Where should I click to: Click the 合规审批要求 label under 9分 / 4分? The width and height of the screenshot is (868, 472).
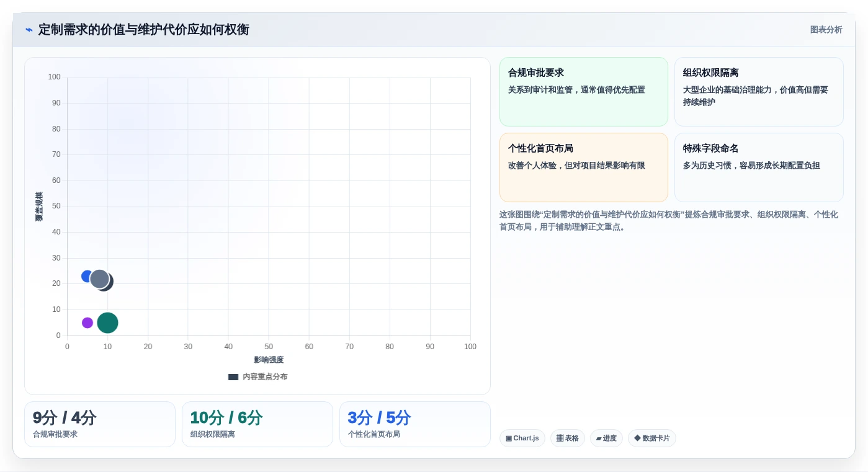click(55, 434)
